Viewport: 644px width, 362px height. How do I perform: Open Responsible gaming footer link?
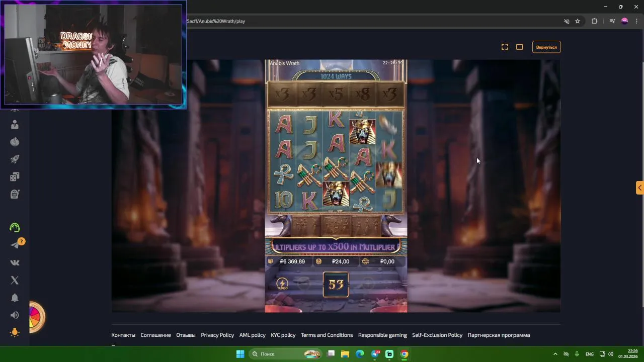[382, 335]
